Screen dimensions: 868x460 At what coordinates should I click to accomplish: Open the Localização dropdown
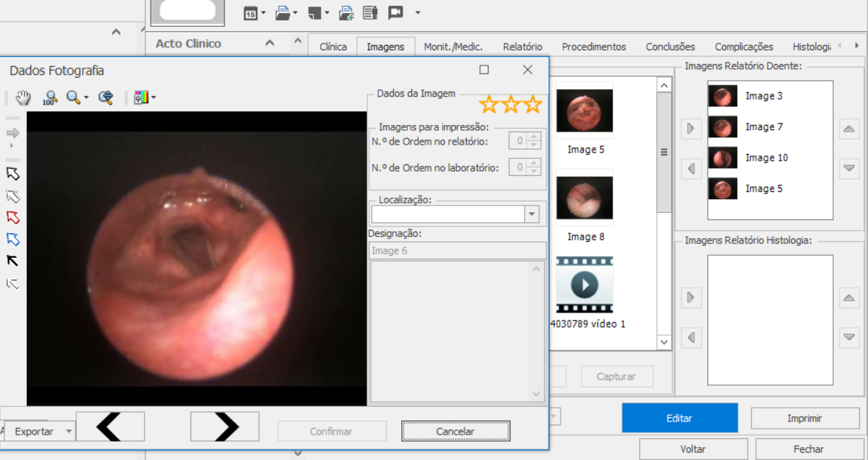[532, 214]
